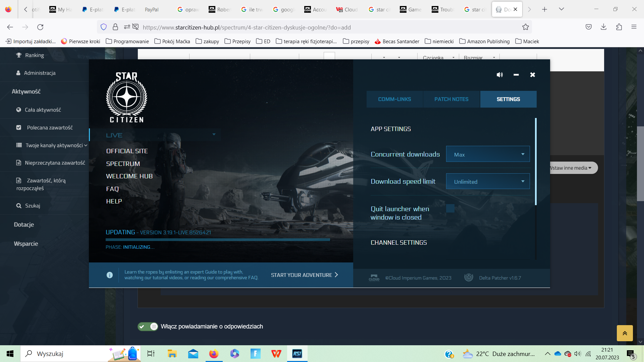Open Cała aktywność in the sidebar
Image resolution: width=644 pixels, height=362 pixels.
pyautogui.click(x=43, y=110)
